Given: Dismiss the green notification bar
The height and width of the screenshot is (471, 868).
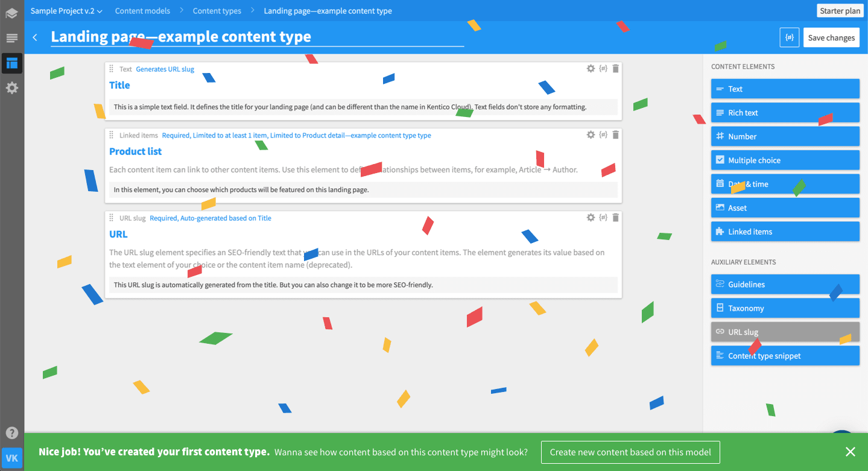Looking at the screenshot, I should coord(850,452).
